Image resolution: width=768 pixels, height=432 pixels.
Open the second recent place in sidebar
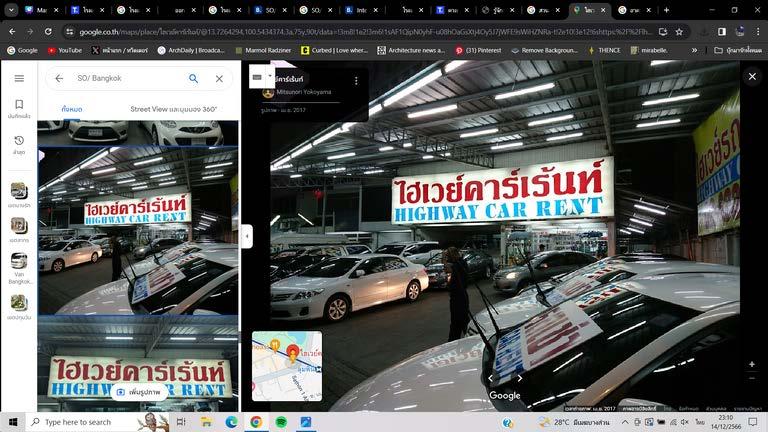coord(19,230)
